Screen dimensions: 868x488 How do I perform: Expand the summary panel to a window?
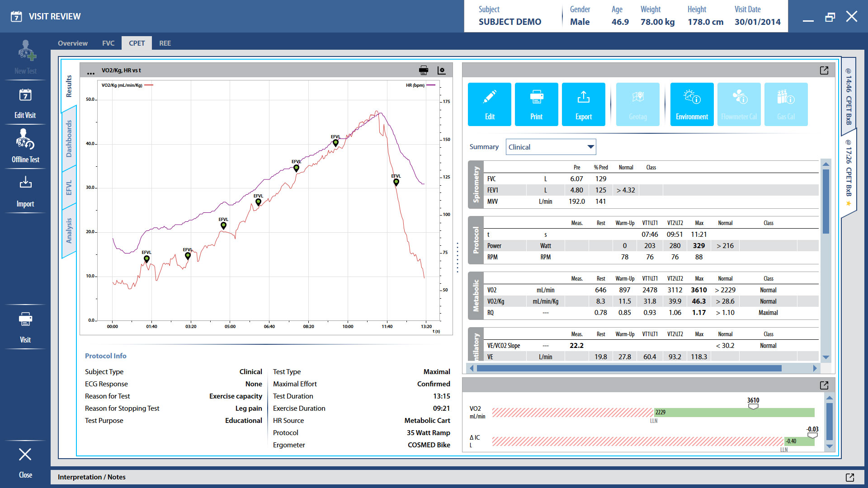(x=824, y=70)
